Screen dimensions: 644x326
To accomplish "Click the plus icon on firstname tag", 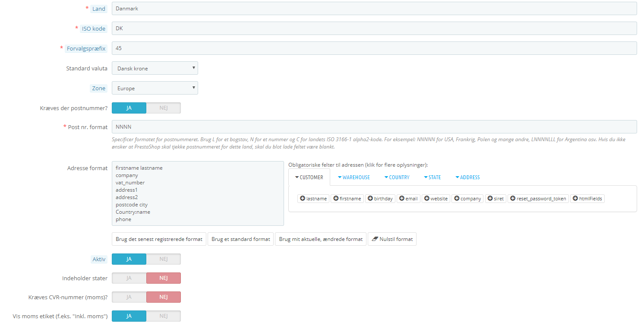I will point(335,199).
